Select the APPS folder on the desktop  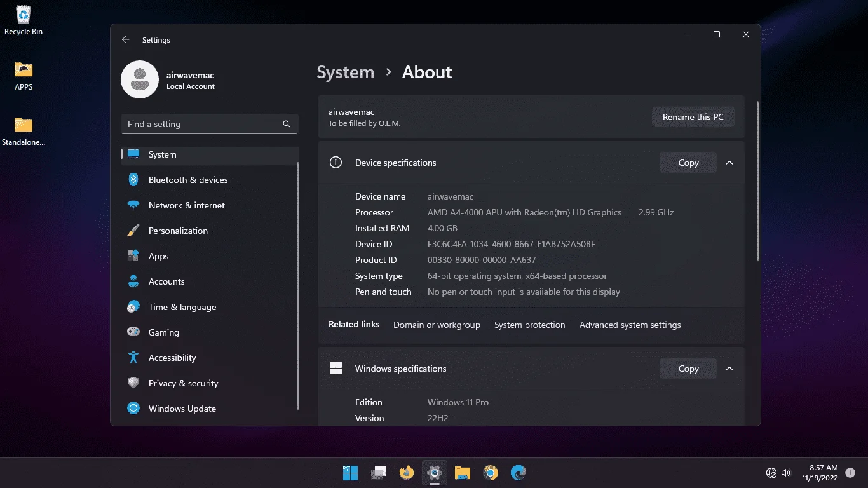tap(24, 76)
